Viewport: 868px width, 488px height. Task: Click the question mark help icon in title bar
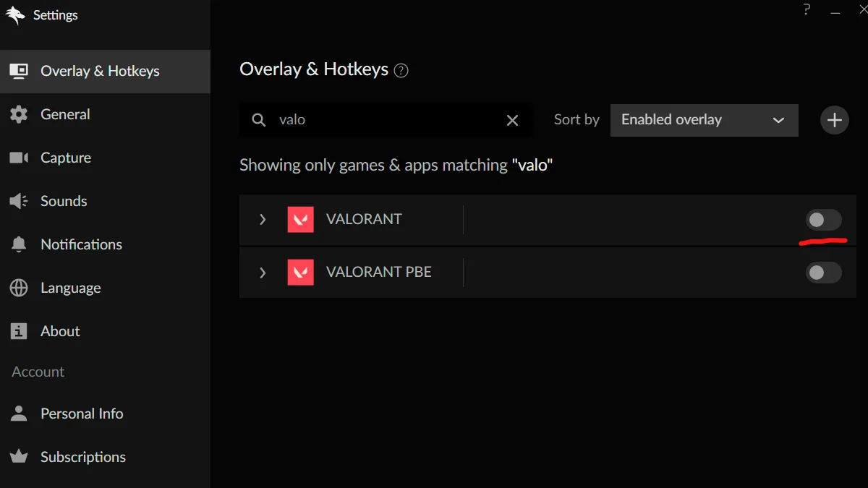click(x=807, y=9)
